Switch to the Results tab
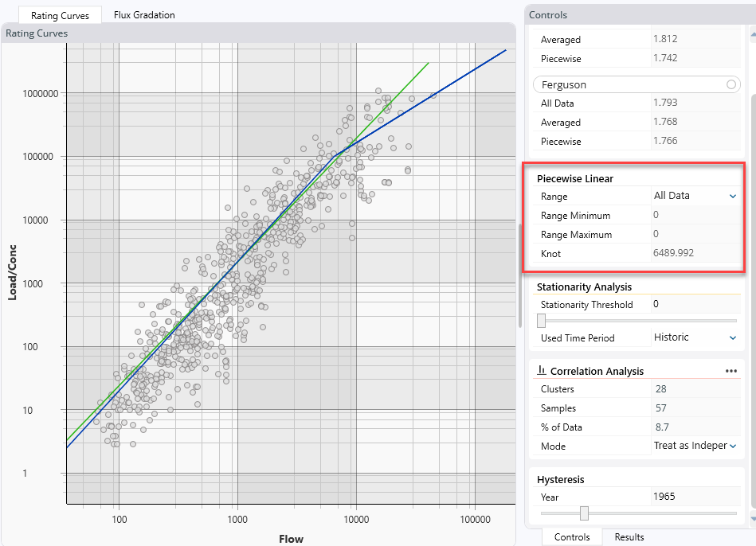The image size is (756, 546). [629, 537]
